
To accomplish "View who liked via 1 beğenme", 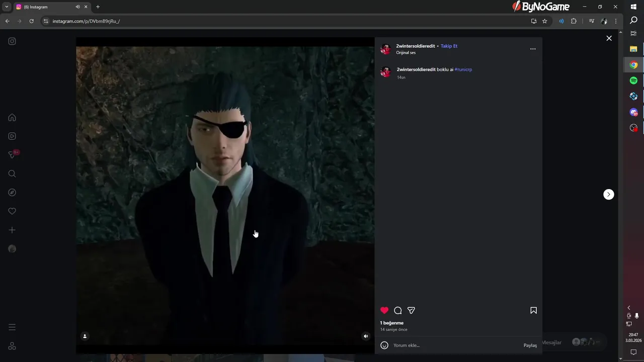I will (x=392, y=323).
